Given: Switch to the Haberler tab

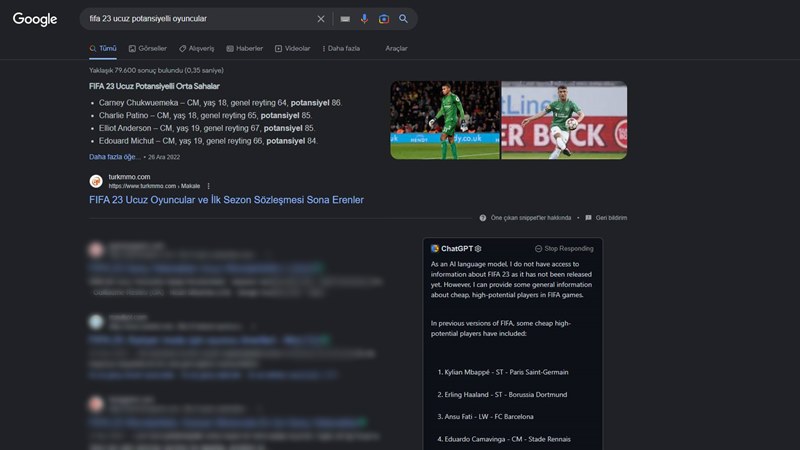Looking at the screenshot, I should click(x=244, y=48).
